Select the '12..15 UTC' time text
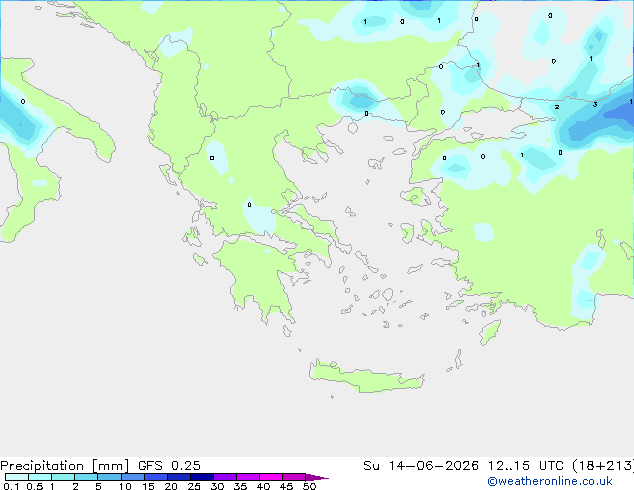Viewport: 634px width, 490px height. [x=526, y=466]
